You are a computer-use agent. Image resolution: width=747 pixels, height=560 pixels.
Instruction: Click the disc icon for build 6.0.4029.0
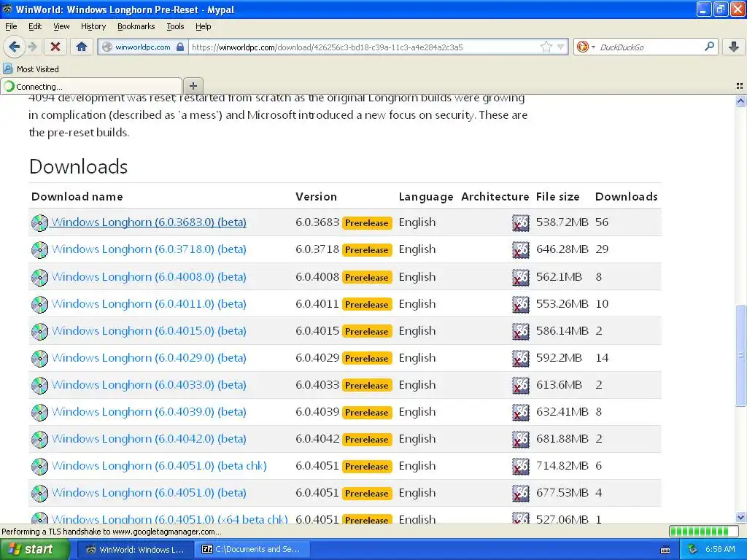39,359
